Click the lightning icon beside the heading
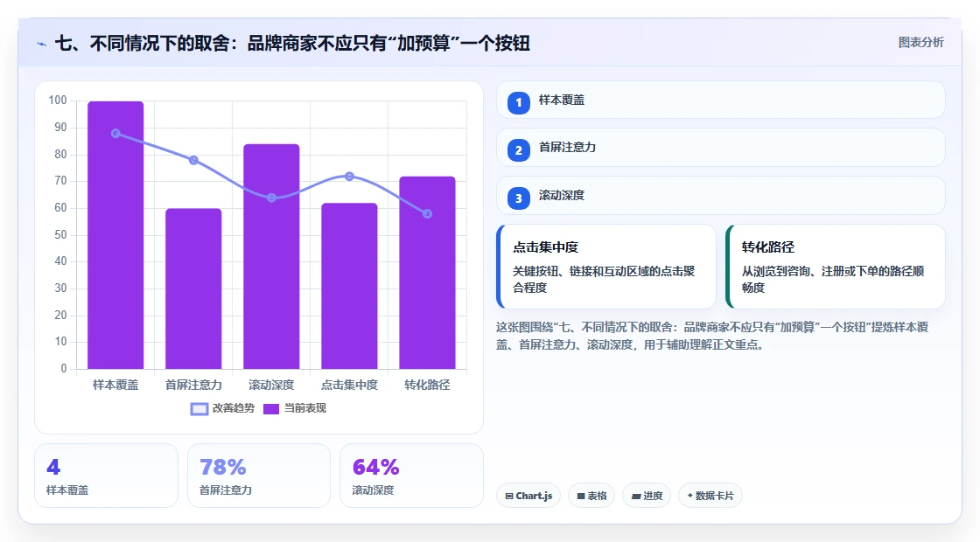Screen dimensions: 980x542 pos(42,44)
